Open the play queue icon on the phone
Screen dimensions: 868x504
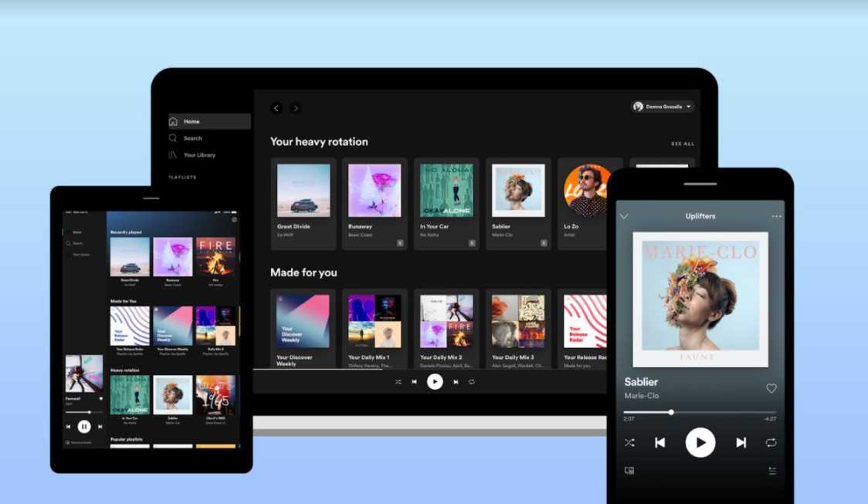coord(772,471)
